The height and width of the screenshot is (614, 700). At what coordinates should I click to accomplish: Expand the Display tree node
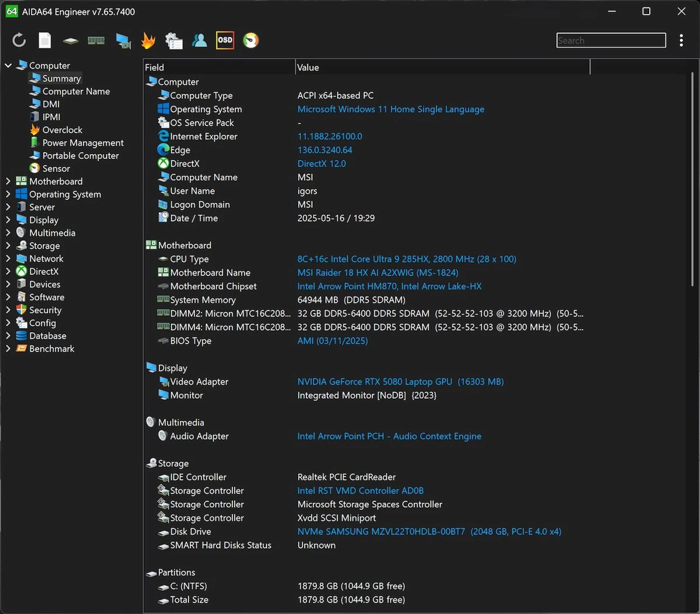(x=8, y=220)
